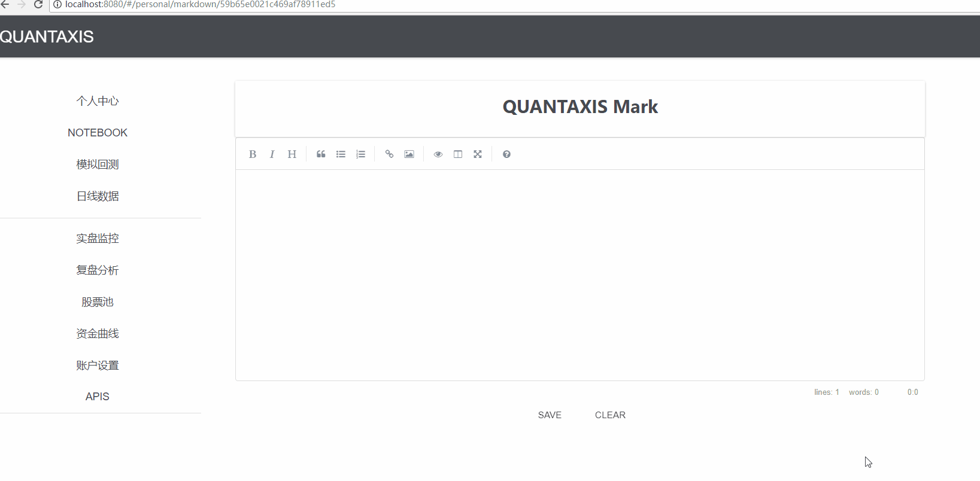This screenshot has height=481, width=980.
Task: Insert a numbered list
Action: (x=360, y=154)
